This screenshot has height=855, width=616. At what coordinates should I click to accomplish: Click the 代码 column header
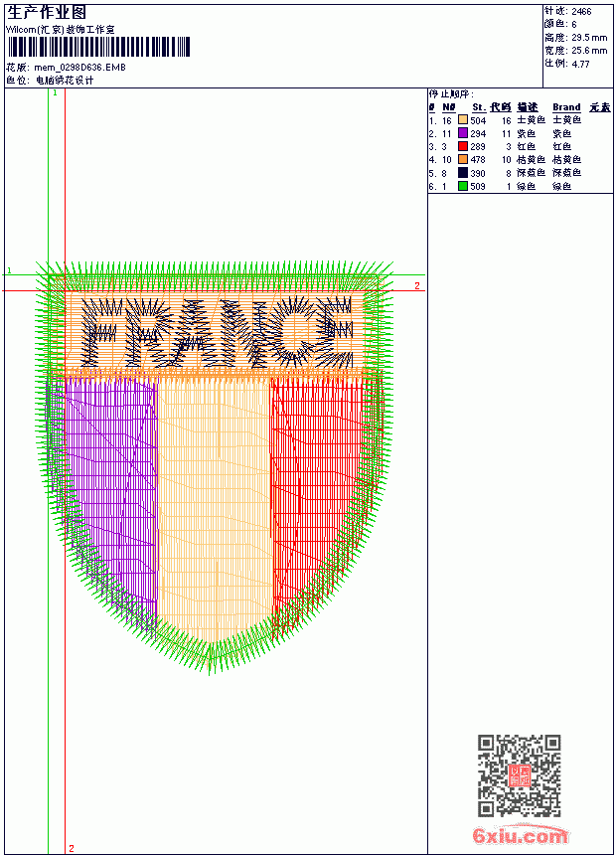[x=501, y=107]
